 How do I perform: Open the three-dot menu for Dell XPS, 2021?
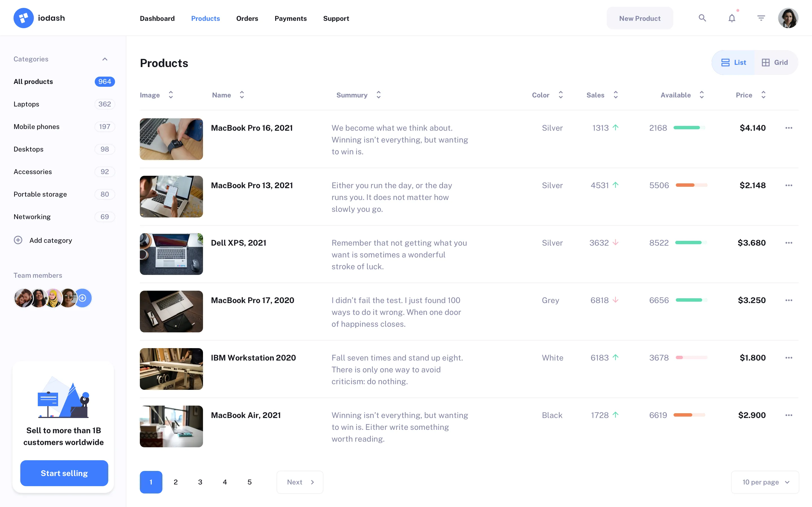[x=789, y=243]
